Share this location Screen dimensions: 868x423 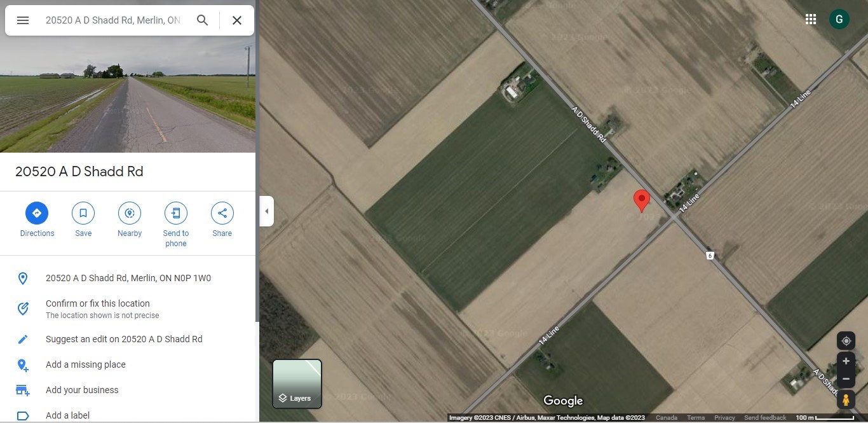pyautogui.click(x=222, y=219)
